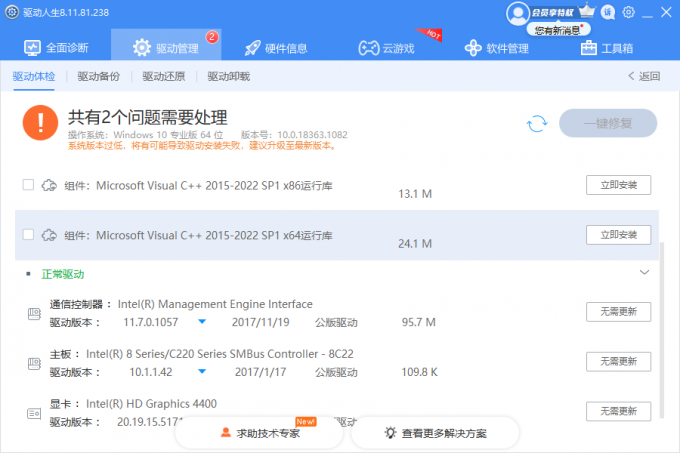Click the 正常驱动 section heading
Screen dimensions: 680x453
coord(63,274)
